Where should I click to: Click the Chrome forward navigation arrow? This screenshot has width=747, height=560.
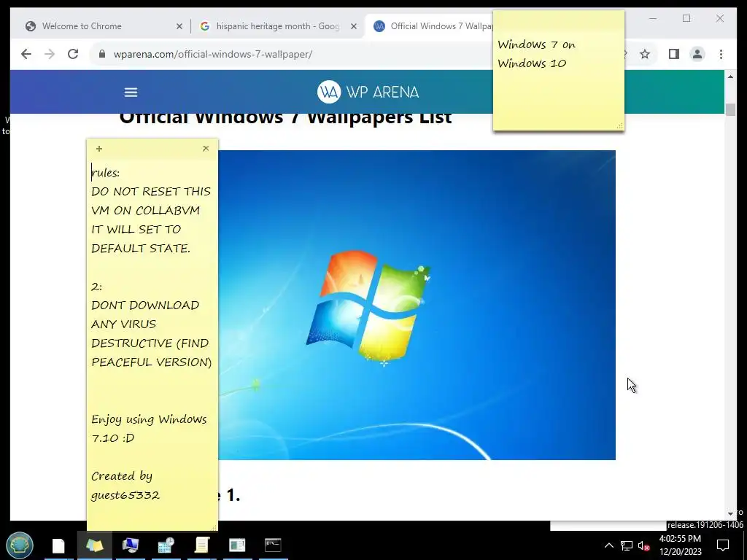point(50,54)
